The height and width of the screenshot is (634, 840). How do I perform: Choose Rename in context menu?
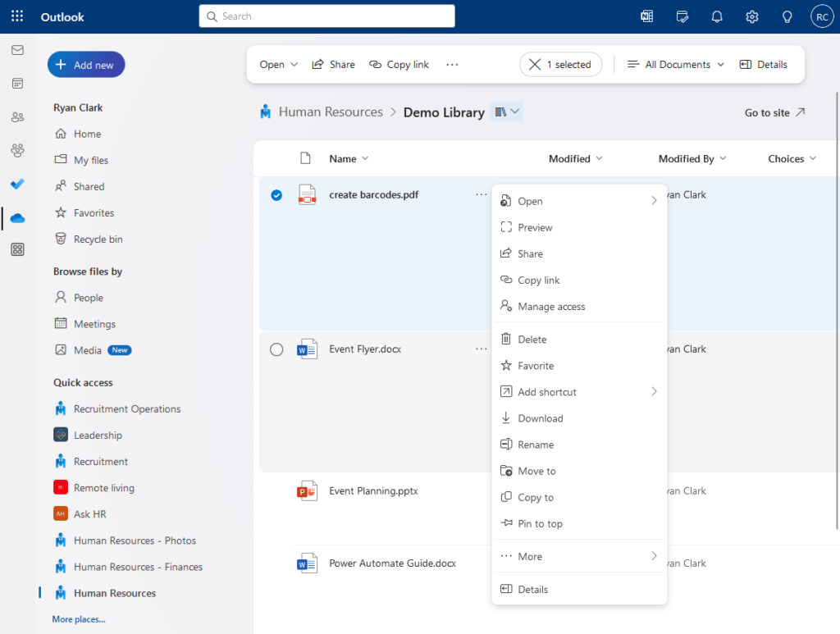coord(579,445)
